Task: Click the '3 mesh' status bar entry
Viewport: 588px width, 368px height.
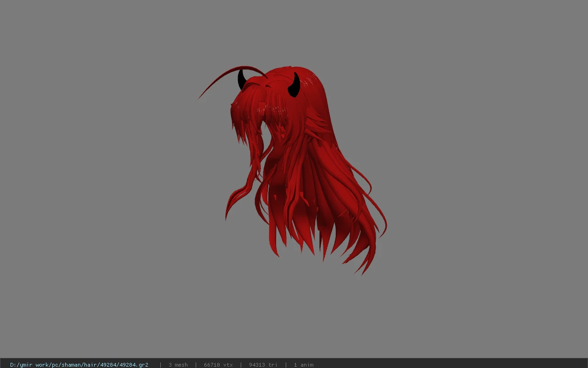Action: point(178,365)
